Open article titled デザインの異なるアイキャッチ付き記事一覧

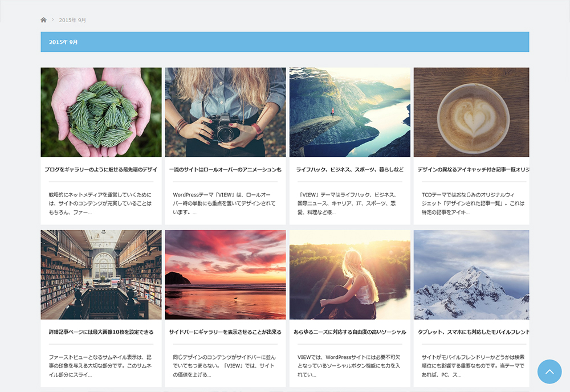473,170
